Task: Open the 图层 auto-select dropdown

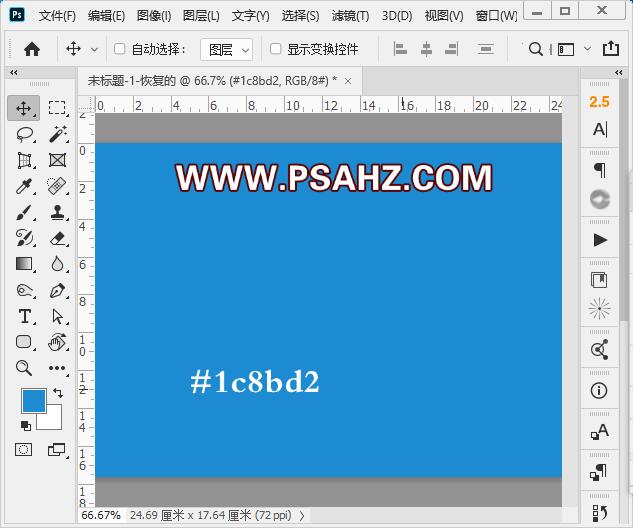Action: point(226,50)
